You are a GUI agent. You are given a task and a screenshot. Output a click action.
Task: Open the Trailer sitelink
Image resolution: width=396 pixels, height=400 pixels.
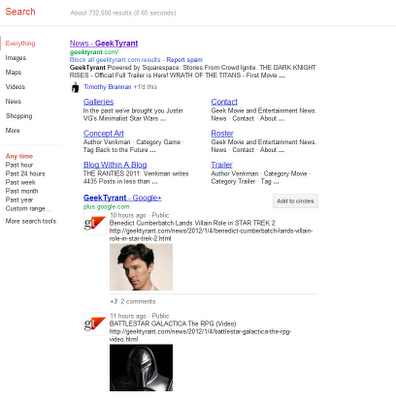point(222,165)
